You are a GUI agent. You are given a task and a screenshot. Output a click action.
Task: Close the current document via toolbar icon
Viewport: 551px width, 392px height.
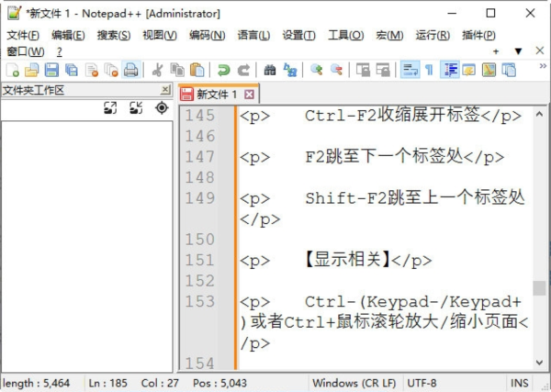92,70
